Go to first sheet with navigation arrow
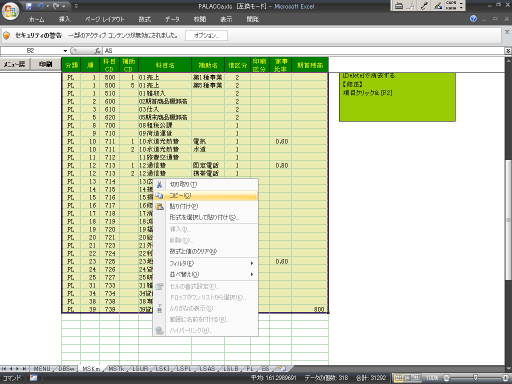 [x=4, y=369]
